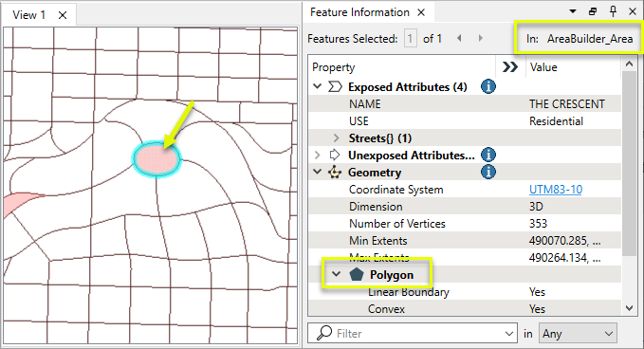Click into the Filter text field
This screenshot has height=349, width=644.
click(x=413, y=334)
